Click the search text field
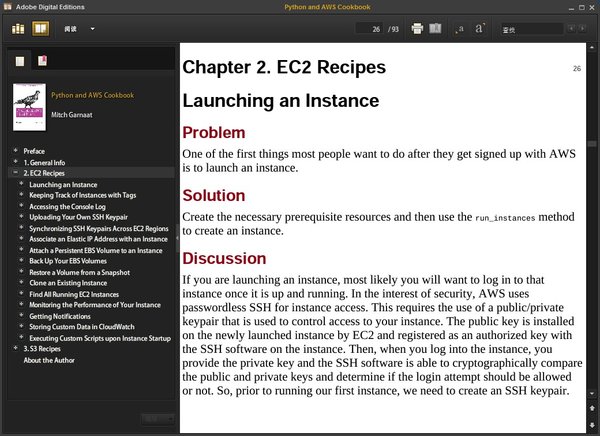 pyautogui.click(x=532, y=29)
